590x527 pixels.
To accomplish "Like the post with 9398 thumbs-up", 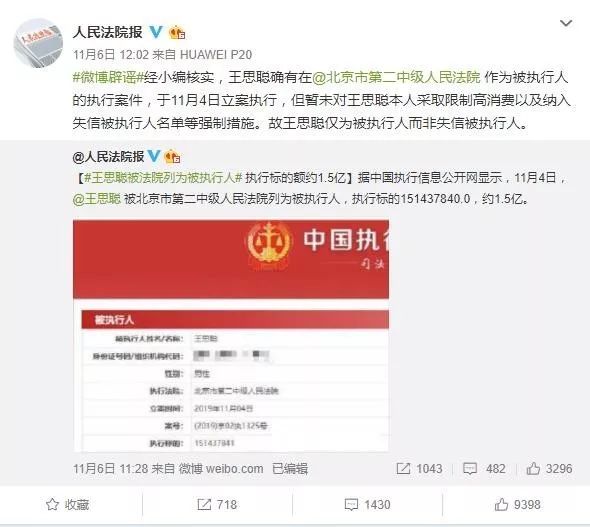I will tap(517, 504).
